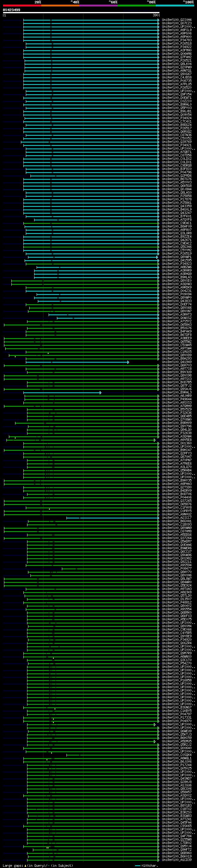
Task: Click the red 20% identity legend segment
Action: click(22, 6)
